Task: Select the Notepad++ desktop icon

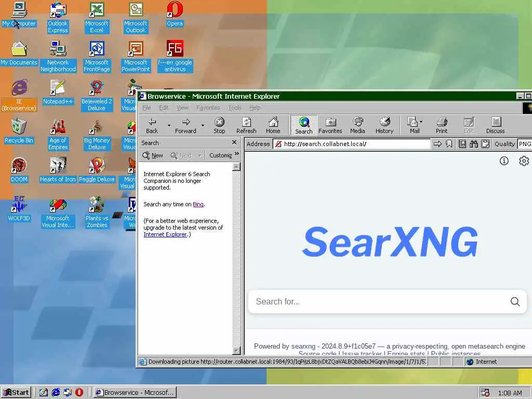Action: [x=58, y=92]
